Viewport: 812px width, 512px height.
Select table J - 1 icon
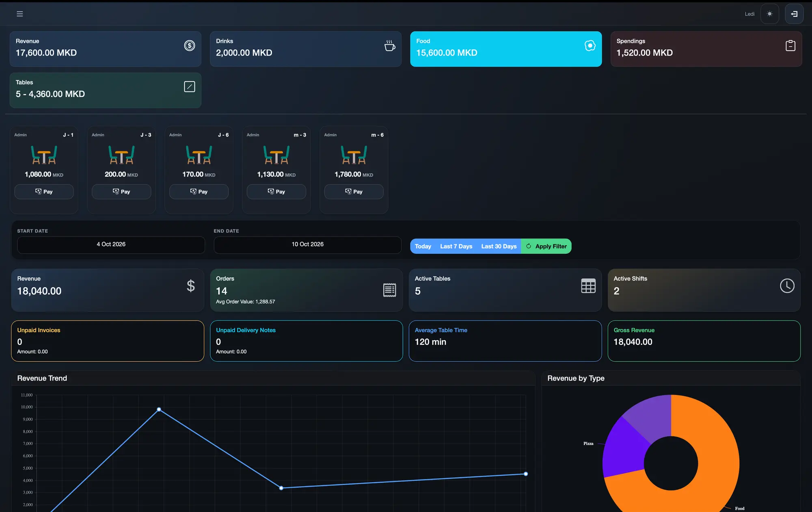44,155
